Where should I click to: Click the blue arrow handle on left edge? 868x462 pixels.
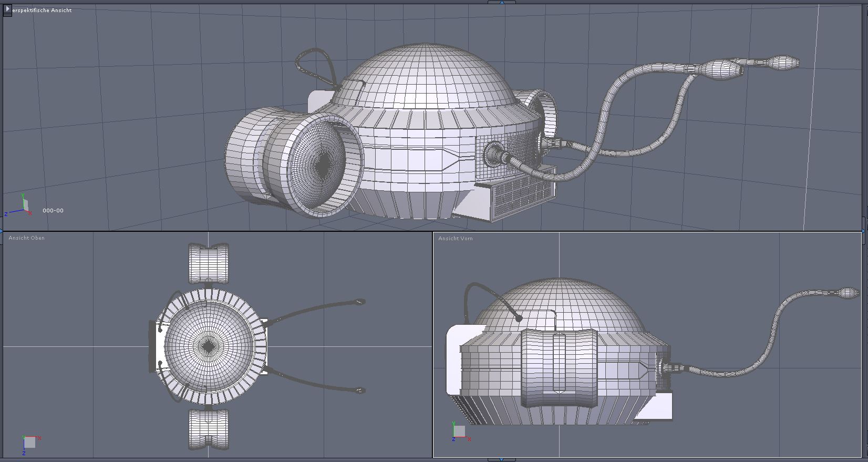[2, 231]
